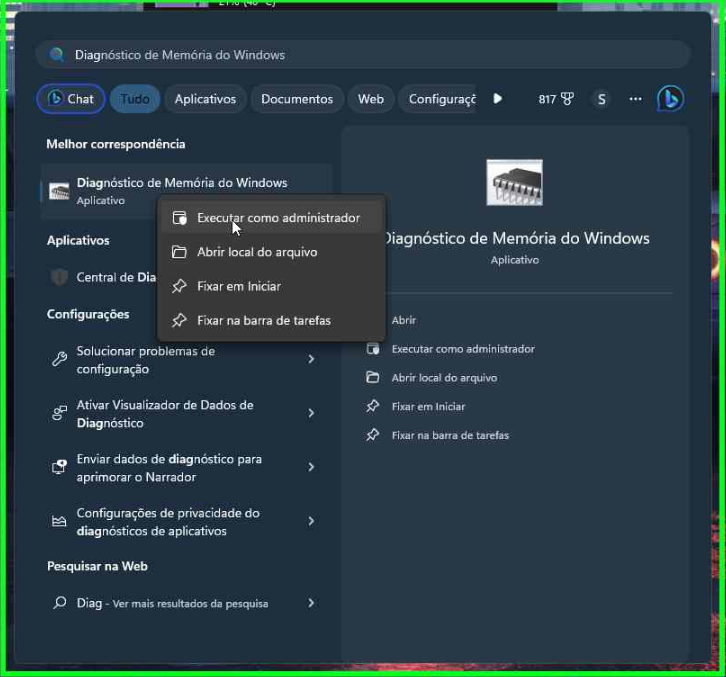Switch to the Configurações filter tab
The image size is (726, 677).
point(438,99)
